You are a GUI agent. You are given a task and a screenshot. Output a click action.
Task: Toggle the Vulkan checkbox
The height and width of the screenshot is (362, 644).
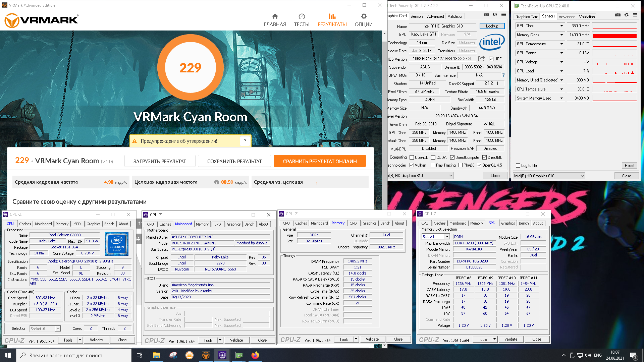click(412, 165)
